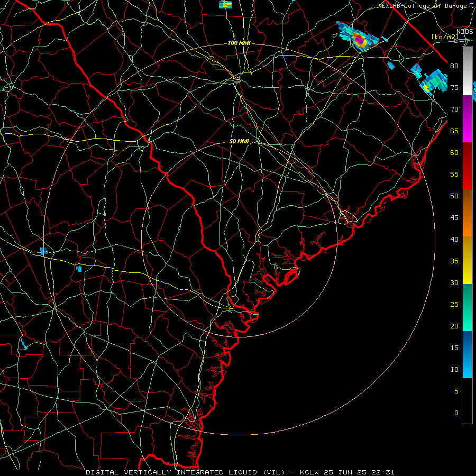Click the teal-green segment of the color bar
The image size is (476, 476).
[x=467, y=307]
